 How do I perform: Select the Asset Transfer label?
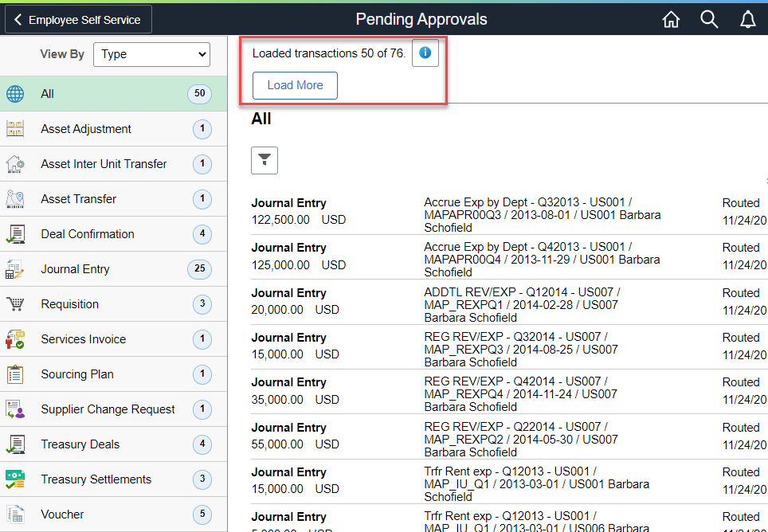[79, 199]
